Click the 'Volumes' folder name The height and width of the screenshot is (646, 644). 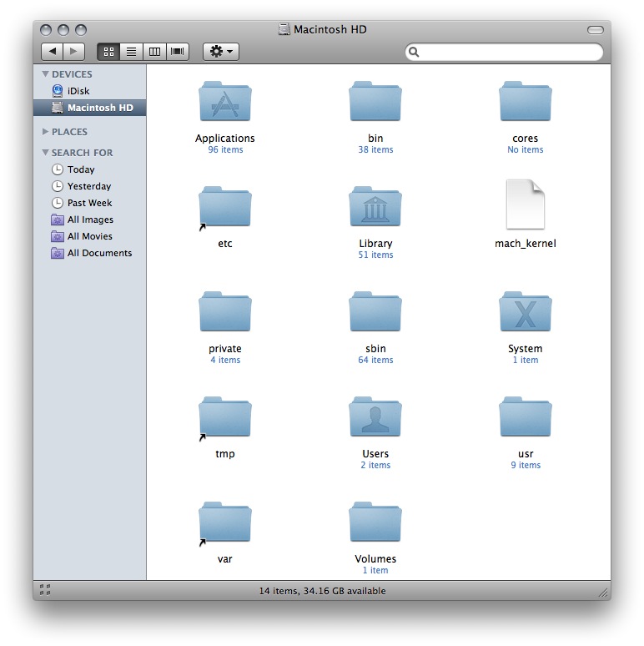[x=375, y=558]
